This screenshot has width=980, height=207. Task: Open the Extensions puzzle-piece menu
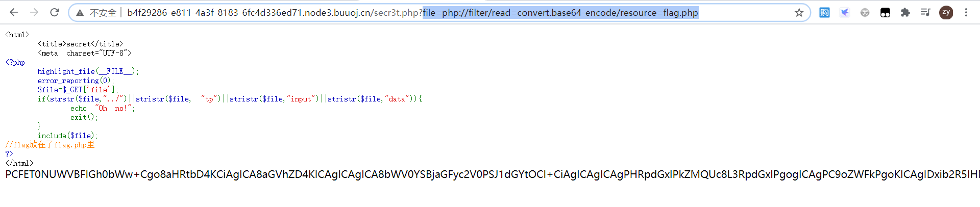click(x=905, y=13)
